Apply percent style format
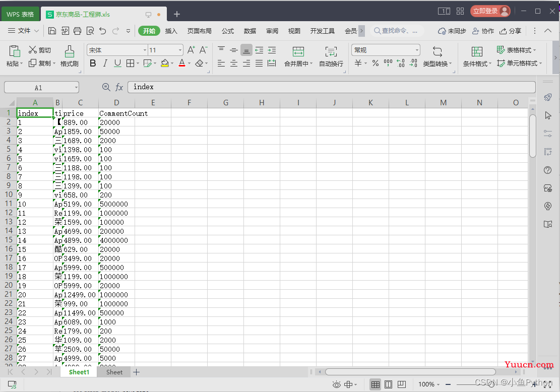The width and height of the screenshot is (560, 392). pyautogui.click(x=376, y=63)
